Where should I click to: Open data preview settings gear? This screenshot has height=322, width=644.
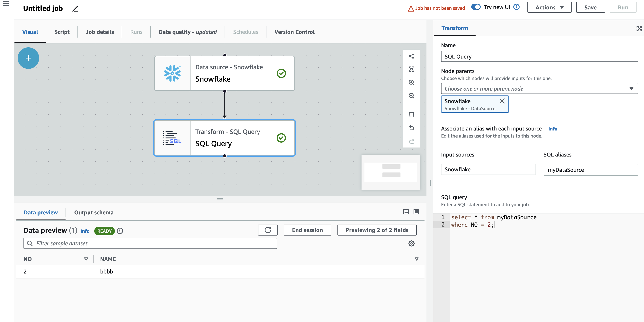[x=411, y=243]
